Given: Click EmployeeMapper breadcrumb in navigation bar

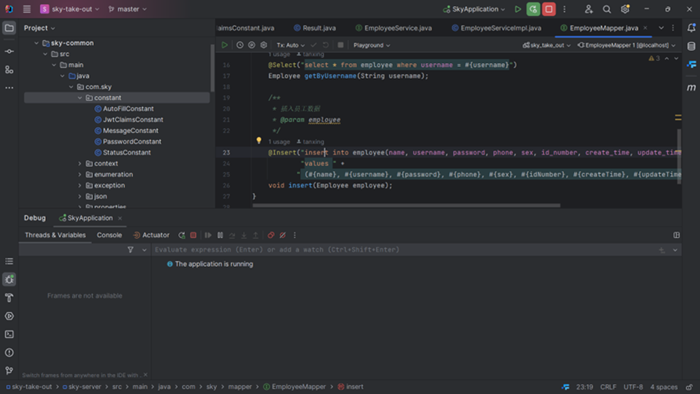Looking at the screenshot, I should (295, 387).
